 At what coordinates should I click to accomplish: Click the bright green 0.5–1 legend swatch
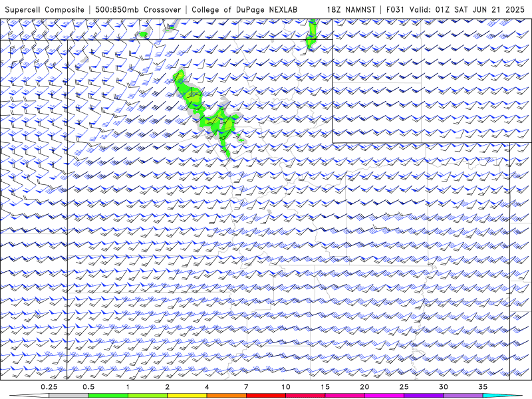[x=108, y=396]
